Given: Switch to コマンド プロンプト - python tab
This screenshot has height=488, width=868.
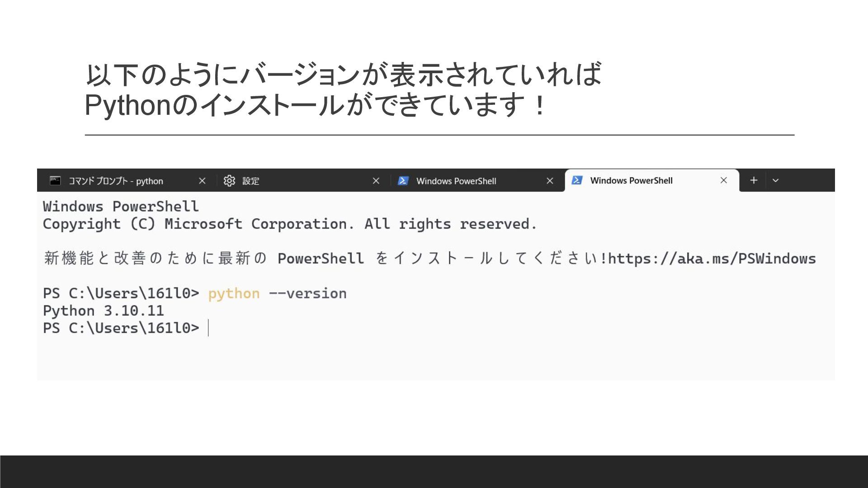Looking at the screenshot, I should tap(116, 181).
